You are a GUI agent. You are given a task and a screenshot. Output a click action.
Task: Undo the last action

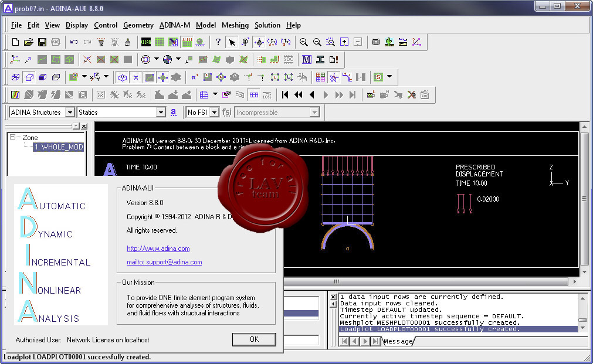[x=74, y=42]
